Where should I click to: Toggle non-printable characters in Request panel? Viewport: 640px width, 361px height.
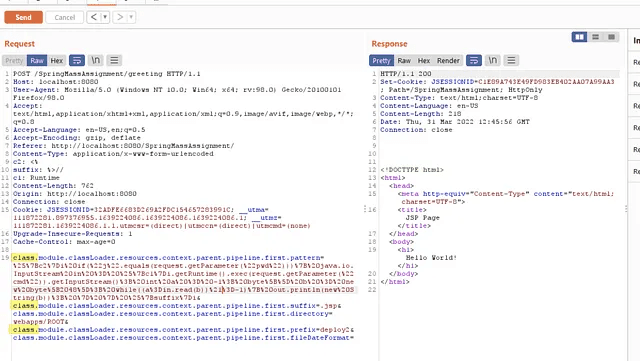(96, 60)
